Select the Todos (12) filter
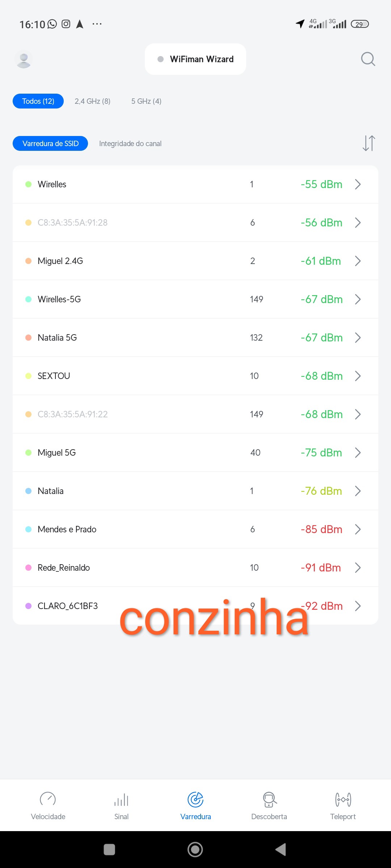Viewport: 391px width, 868px height. coord(38,101)
